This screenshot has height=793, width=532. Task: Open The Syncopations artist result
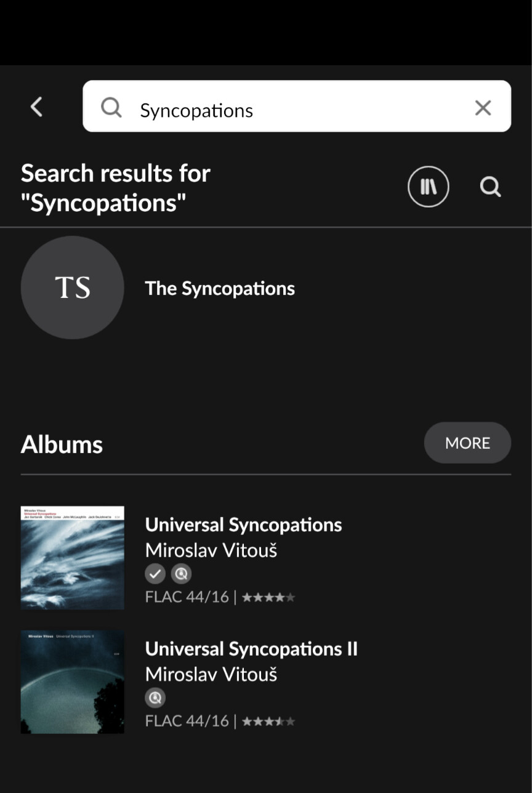220,289
